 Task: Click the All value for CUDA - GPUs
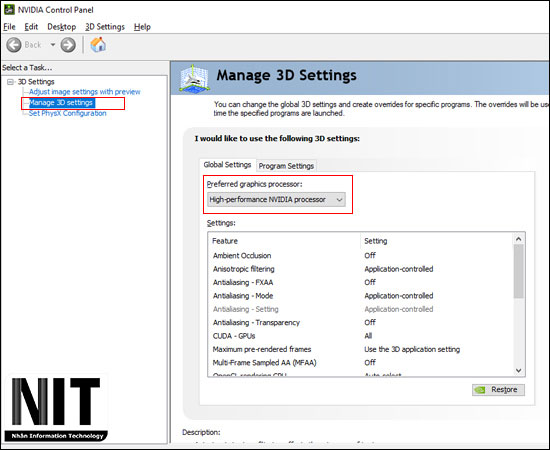click(x=368, y=336)
